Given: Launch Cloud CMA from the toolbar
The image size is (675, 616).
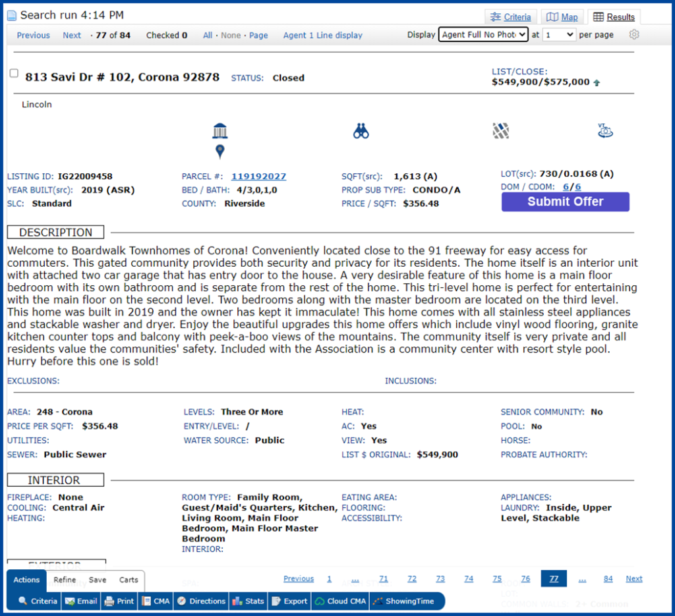Looking at the screenshot, I should pyautogui.click(x=339, y=601).
